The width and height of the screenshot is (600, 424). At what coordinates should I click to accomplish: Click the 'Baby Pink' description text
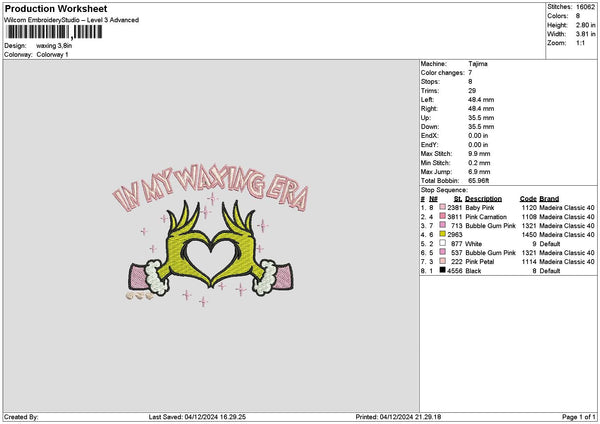[479, 207]
